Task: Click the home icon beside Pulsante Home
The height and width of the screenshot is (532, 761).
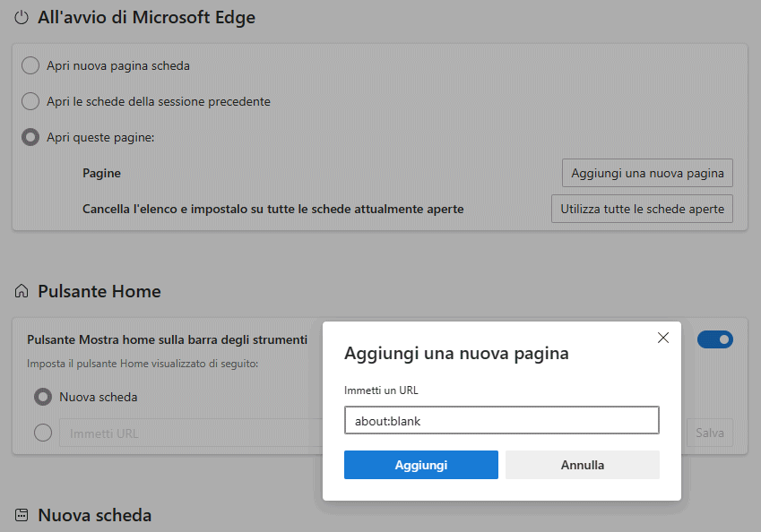Action: tap(22, 291)
